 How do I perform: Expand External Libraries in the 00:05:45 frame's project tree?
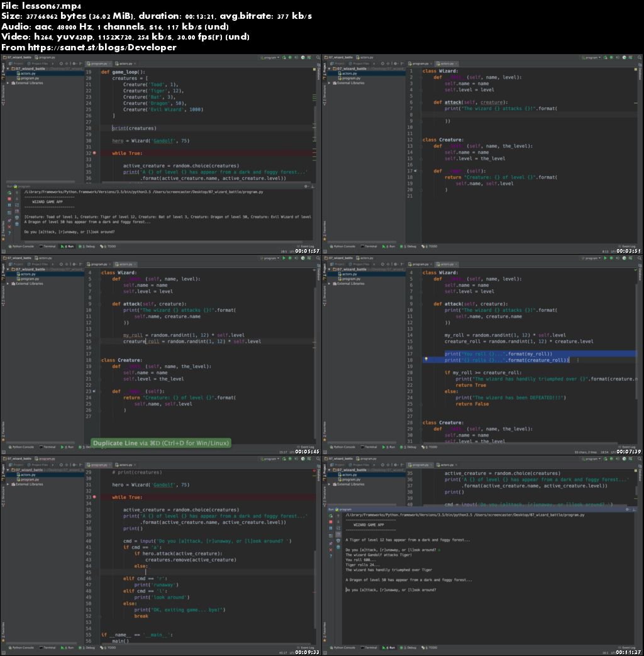coord(8,284)
